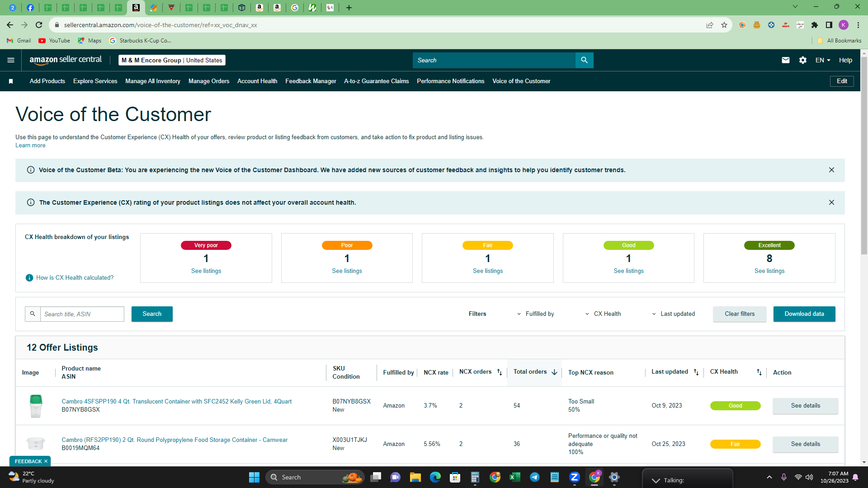Viewport: 868px width, 488px height.
Task: Dismiss the Voice of the Customer Beta banner
Action: (x=831, y=170)
